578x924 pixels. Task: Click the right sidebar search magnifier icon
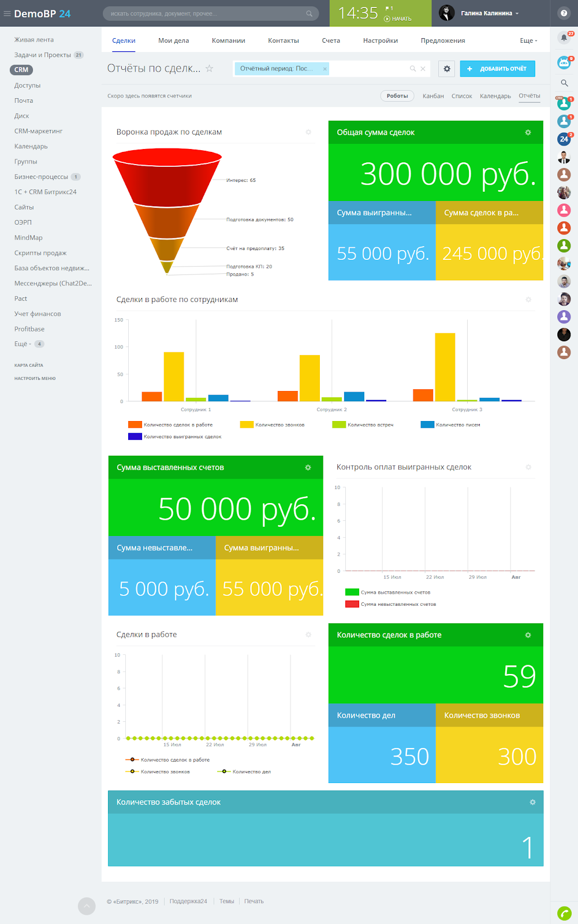pos(564,83)
